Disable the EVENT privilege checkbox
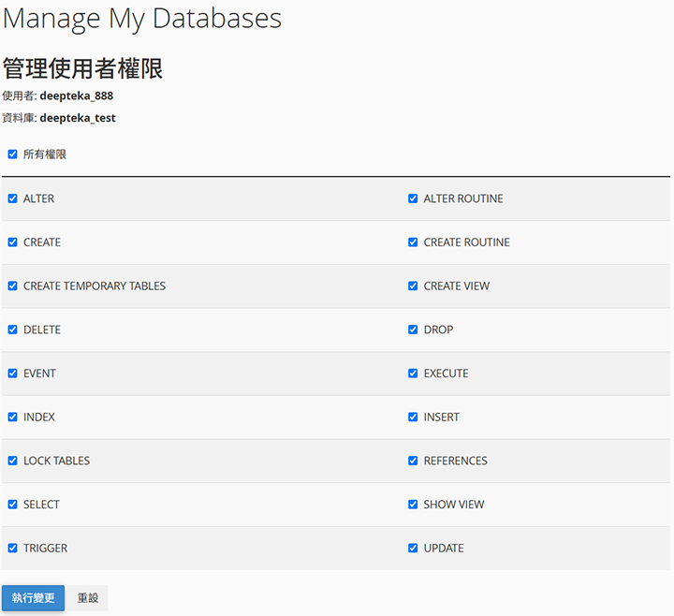 pos(13,374)
